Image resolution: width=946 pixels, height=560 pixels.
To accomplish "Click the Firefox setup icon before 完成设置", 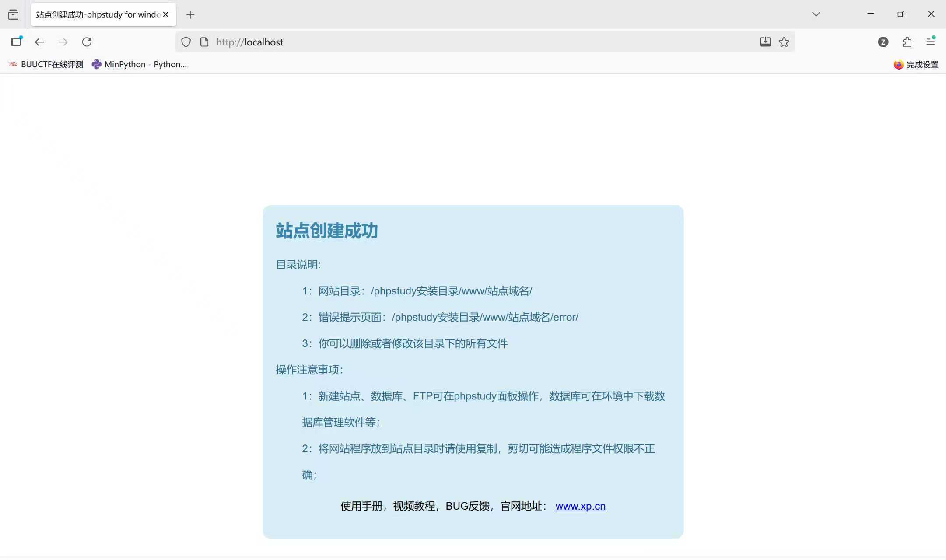I will pyautogui.click(x=898, y=64).
